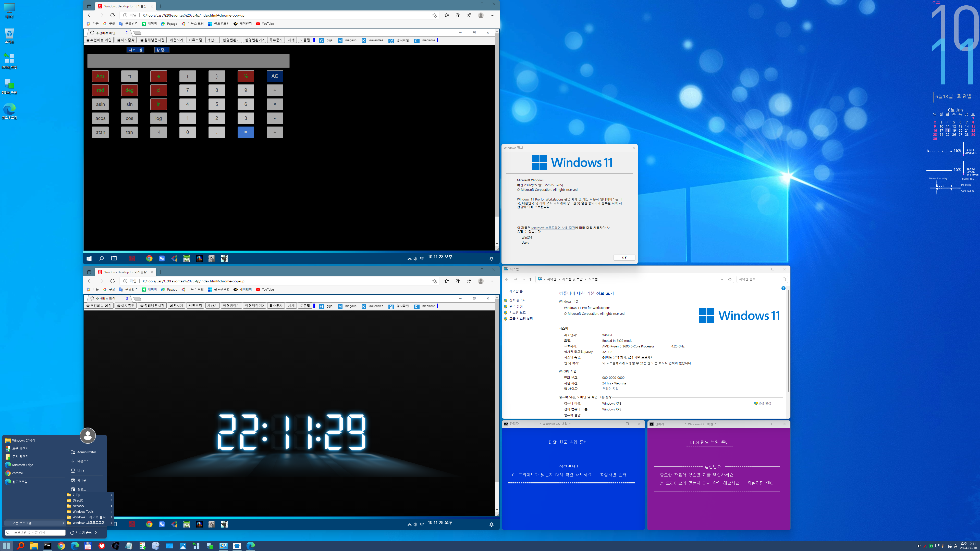980x551 pixels.
Task: Open 올해남은시간 tab in top browser page menu
Action: pos(152,40)
